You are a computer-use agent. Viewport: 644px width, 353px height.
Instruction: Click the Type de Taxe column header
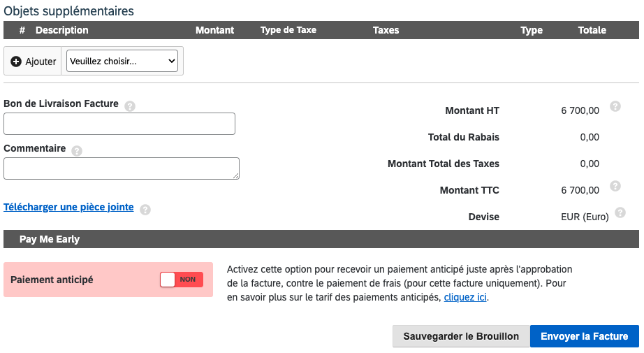[x=288, y=30]
